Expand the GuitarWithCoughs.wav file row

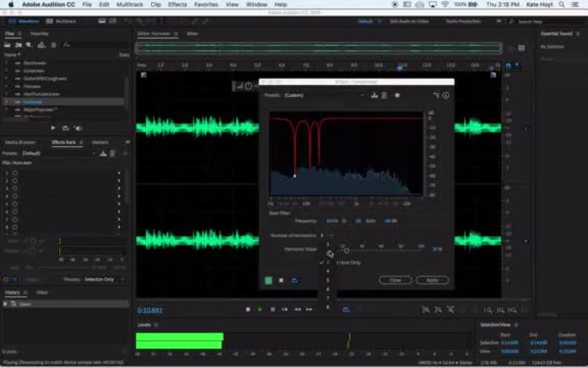tap(6, 78)
